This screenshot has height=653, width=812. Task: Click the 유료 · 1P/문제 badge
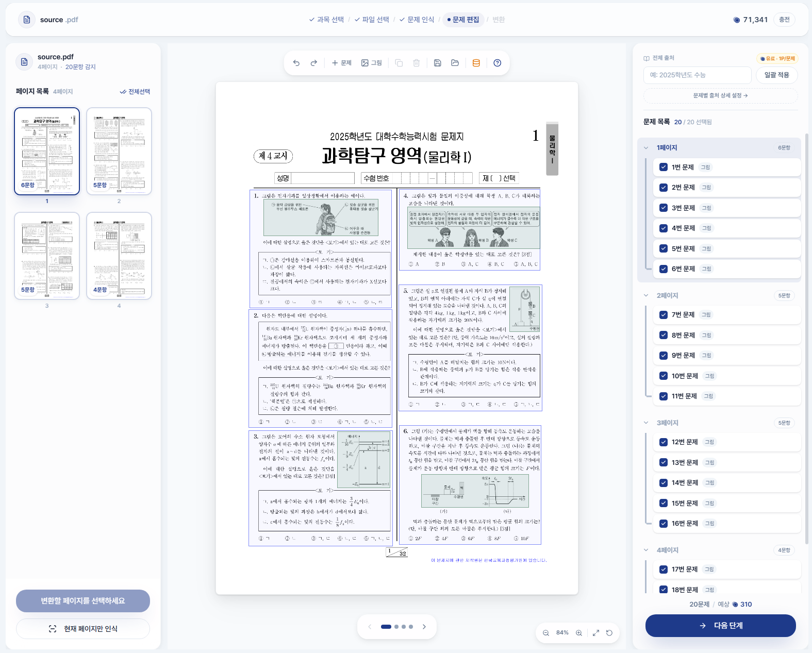pos(777,58)
